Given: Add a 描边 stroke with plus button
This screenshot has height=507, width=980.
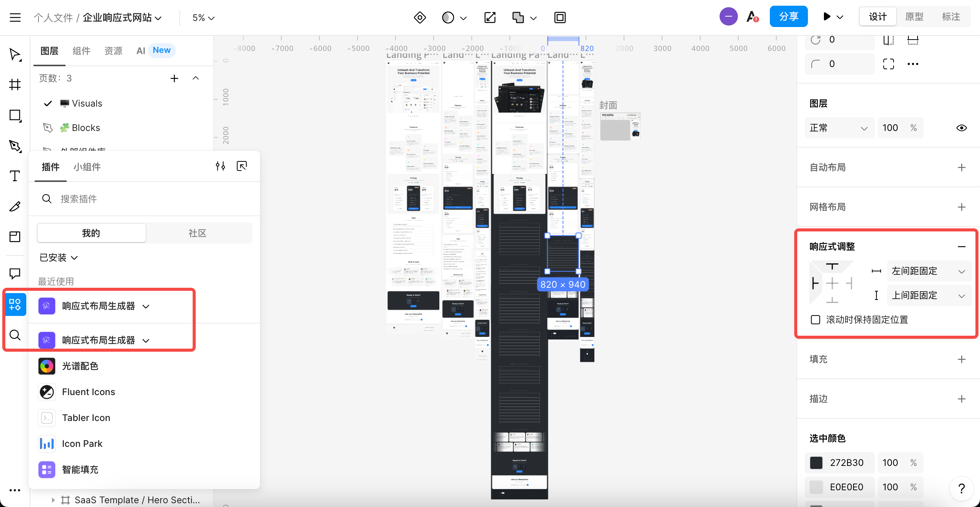Looking at the screenshot, I should click(x=961, y=399).
